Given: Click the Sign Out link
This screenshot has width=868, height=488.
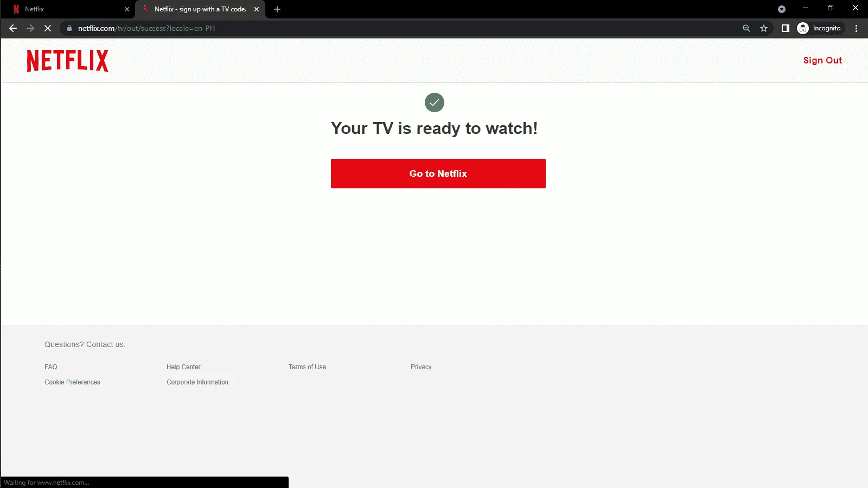Looking at the screenshot, I should point(822,60).
